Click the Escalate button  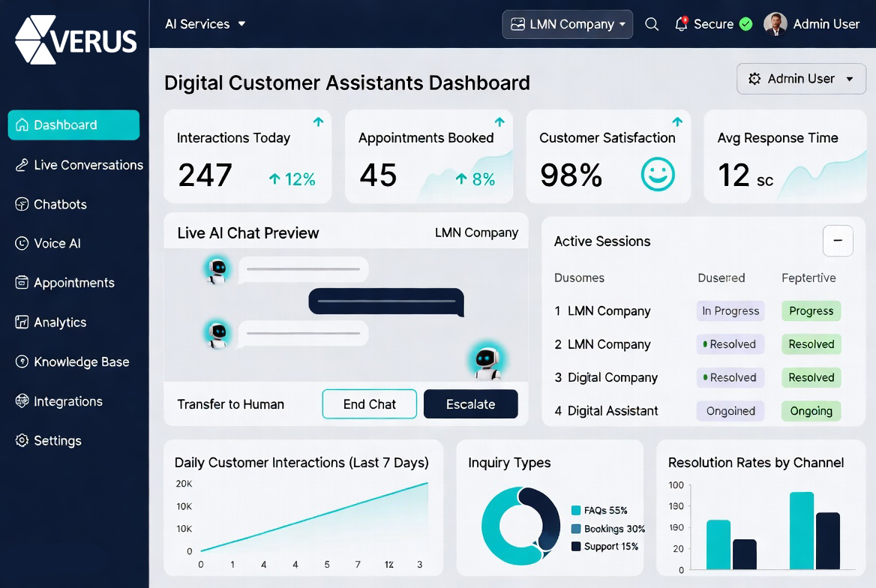click(x=470, y=404)
